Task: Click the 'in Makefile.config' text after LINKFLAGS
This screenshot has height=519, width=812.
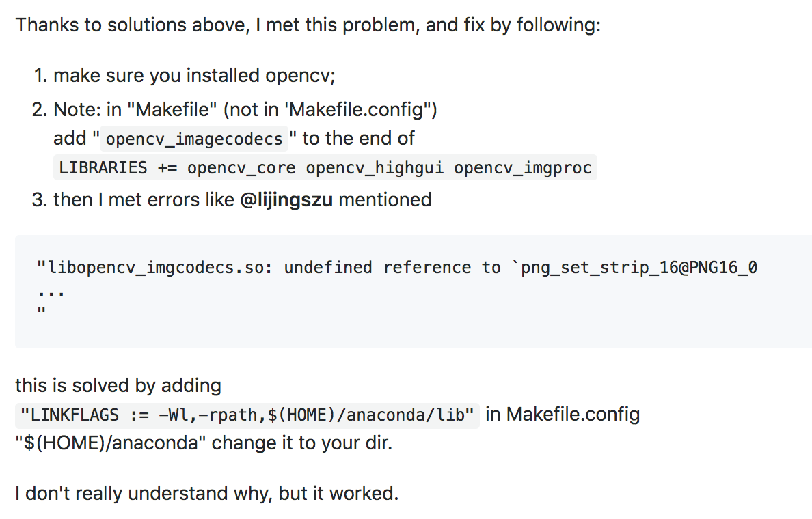Action: [x=563, y=415]
